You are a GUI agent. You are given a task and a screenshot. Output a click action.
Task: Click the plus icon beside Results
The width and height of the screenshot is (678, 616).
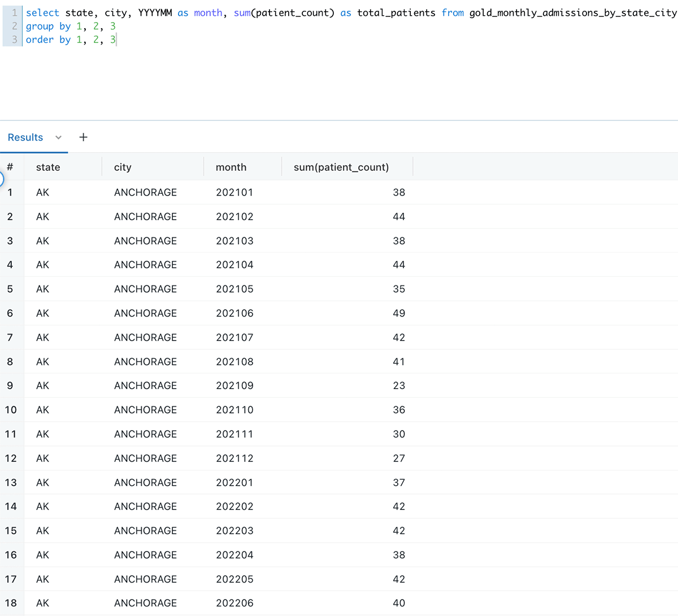pyautogui.click(x=83, y=137)
